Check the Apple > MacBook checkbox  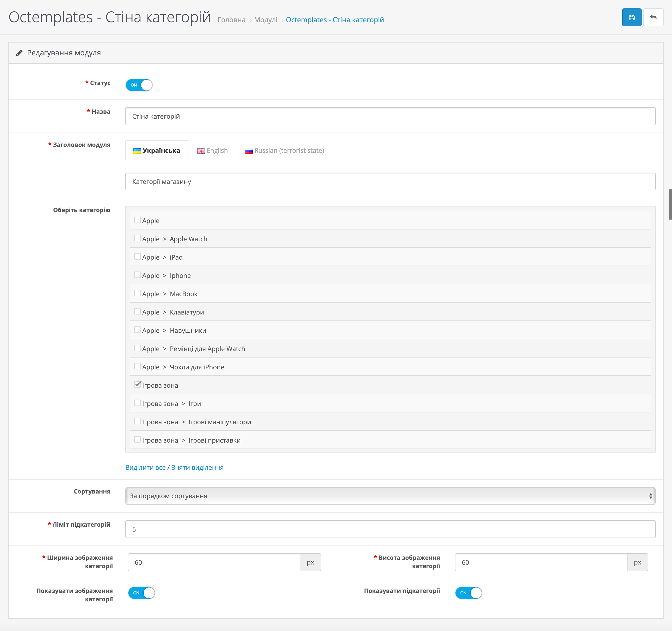click(x=137, y=293)
